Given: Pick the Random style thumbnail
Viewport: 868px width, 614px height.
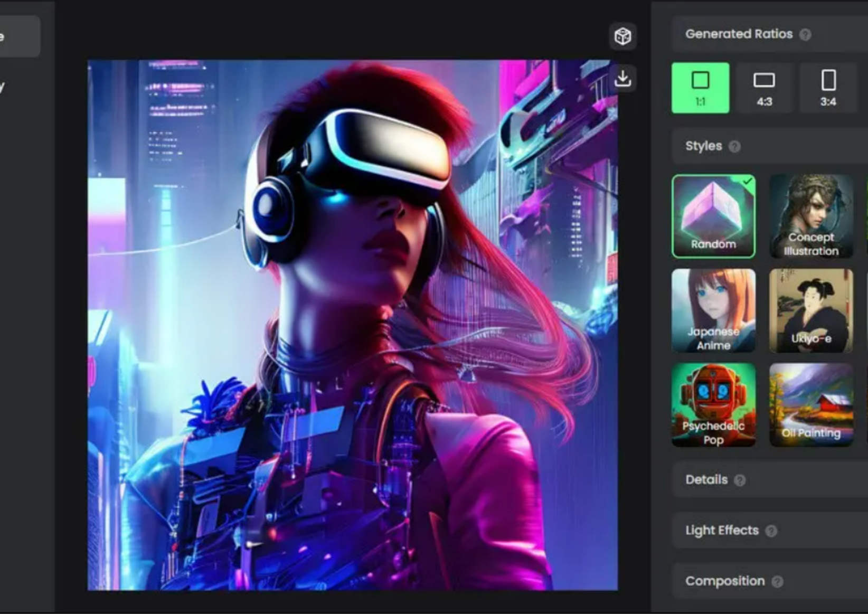Looking at the screenshot, I should click(x=713, y=216).
